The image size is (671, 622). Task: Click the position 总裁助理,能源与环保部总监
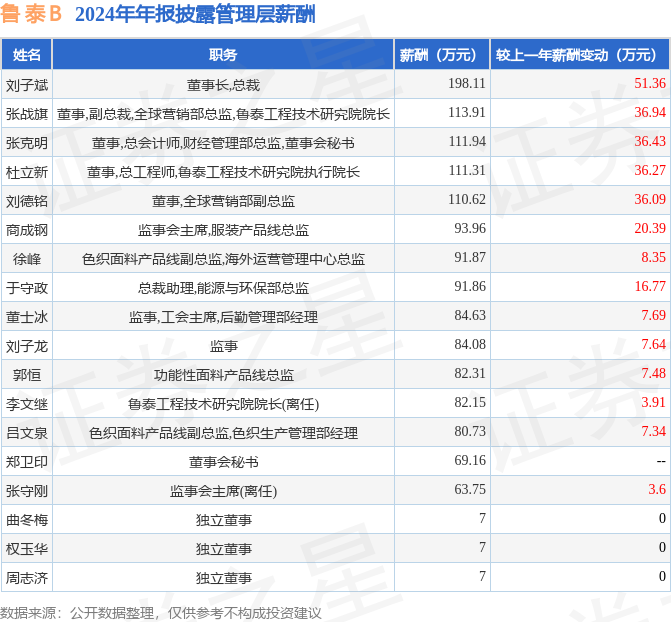click(223, 288)
